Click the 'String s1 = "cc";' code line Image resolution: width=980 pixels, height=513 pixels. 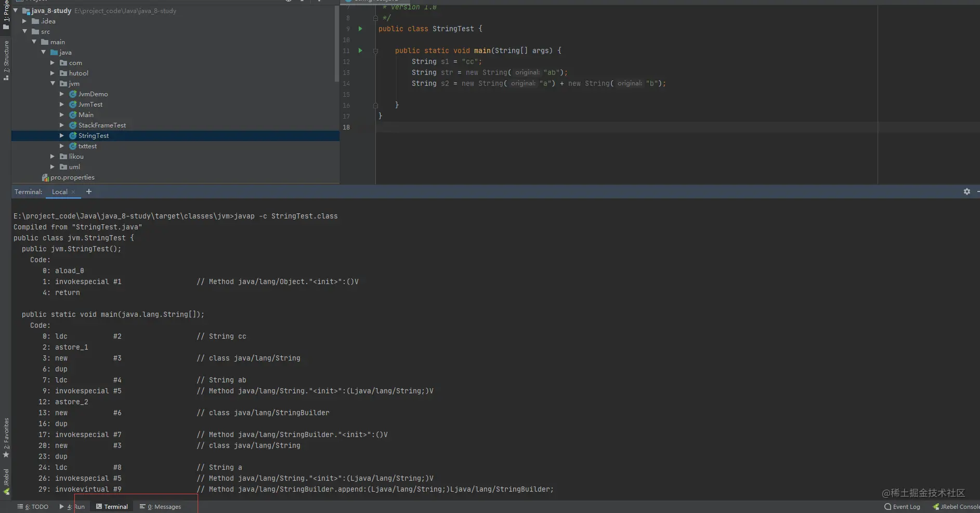click(447, 61)
